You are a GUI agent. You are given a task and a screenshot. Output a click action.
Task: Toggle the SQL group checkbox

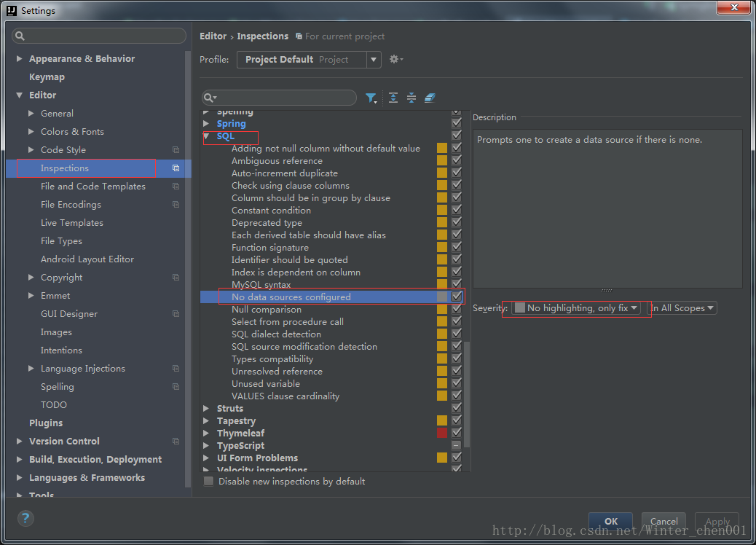coord(457,136)
